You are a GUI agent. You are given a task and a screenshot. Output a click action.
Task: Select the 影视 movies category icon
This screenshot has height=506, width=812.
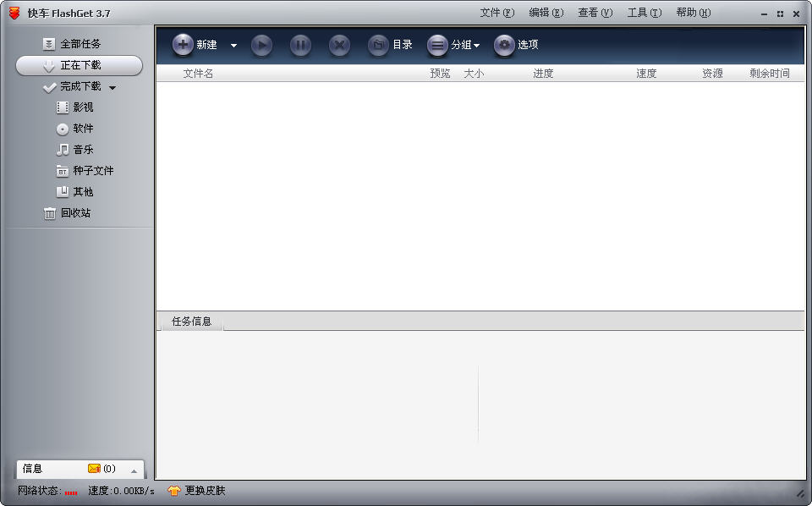pyautogui.click(x=62, y=107)
